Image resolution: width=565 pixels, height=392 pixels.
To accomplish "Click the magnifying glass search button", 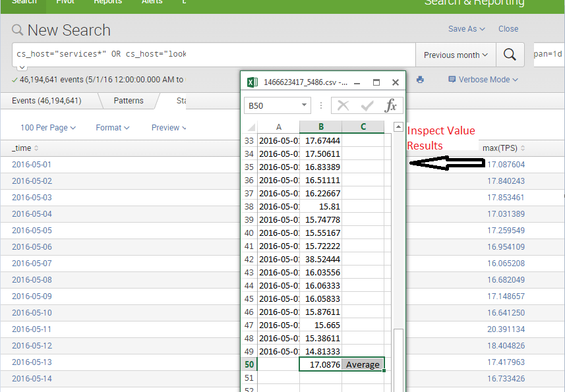I will point(510,55).
